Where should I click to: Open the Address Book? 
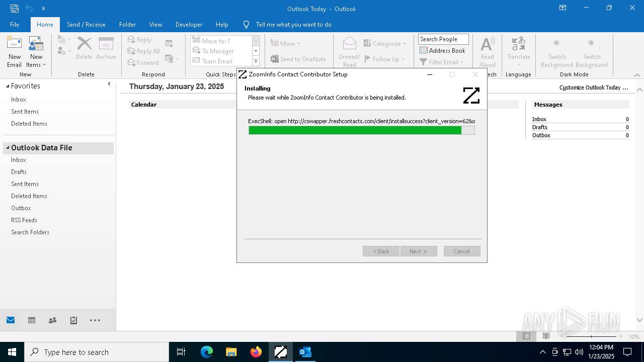point(443,51)
